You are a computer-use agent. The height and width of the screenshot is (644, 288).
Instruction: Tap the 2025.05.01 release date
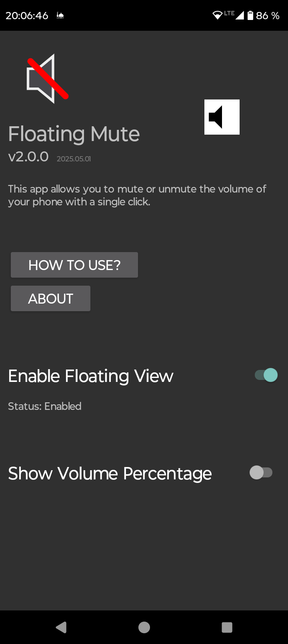(74, 159)
